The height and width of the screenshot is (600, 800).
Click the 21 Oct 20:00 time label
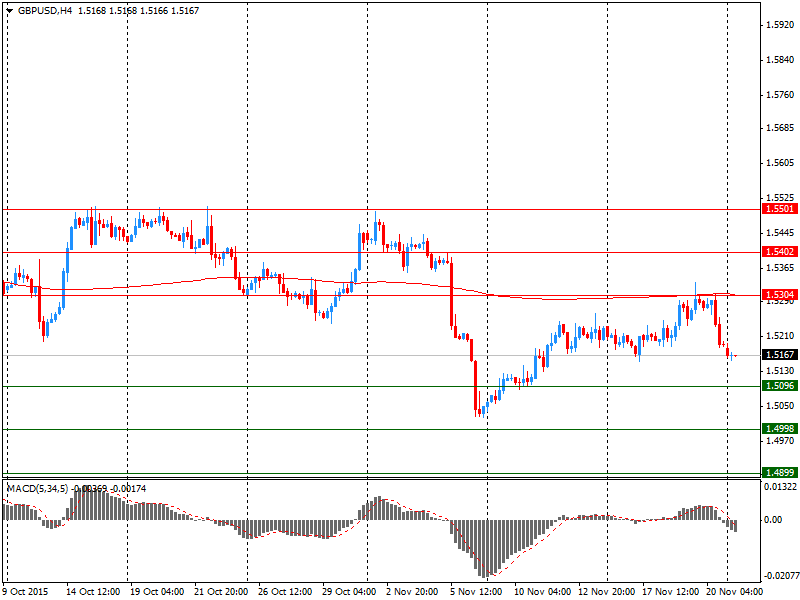tap(221, 592)
